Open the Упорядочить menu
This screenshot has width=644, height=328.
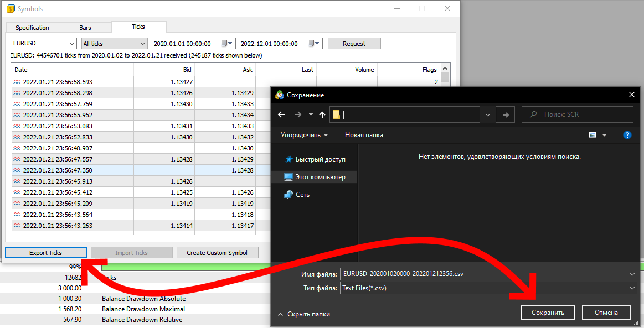(x=304, y=135)
